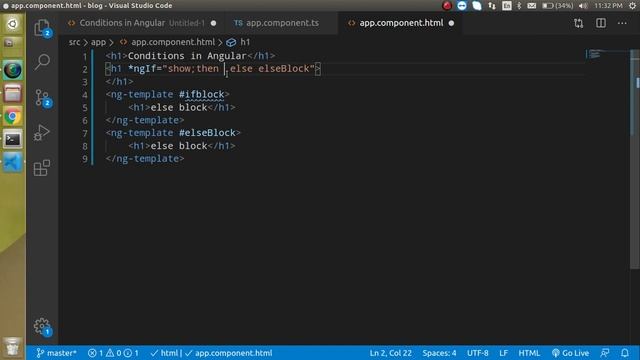Start Go Live server
The width and height of the screenshot is (640, 360).
click(570, 353)
